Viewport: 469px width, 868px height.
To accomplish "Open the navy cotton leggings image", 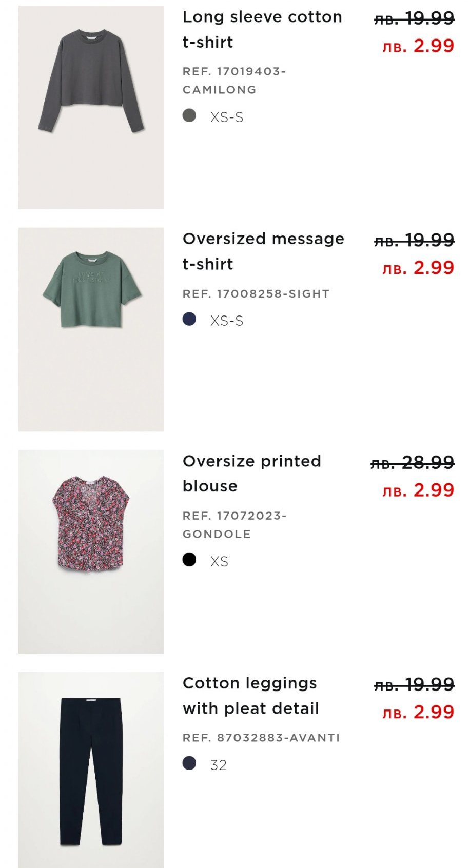I will pos(91,770).
